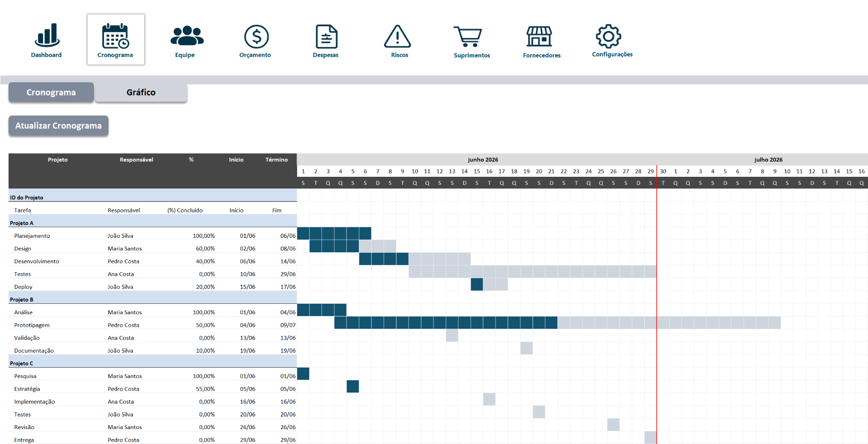Viewport: 868px width, 444px height.
Task: Open the Riscos warning triangle icon
Action: pyautogui.click(x=397, y=36)
